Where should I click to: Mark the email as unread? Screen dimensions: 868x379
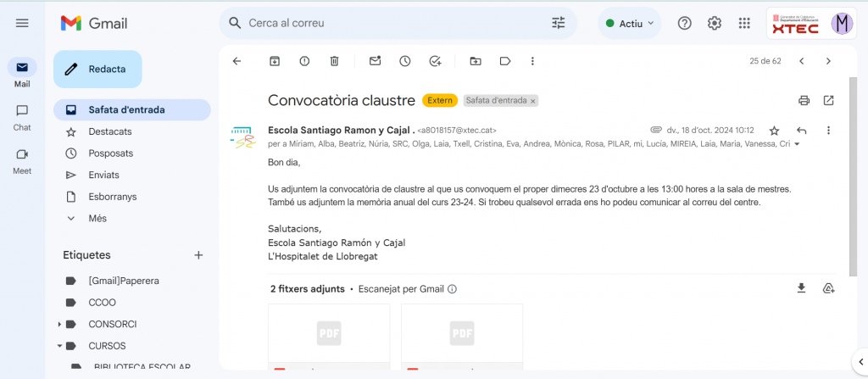375,61
